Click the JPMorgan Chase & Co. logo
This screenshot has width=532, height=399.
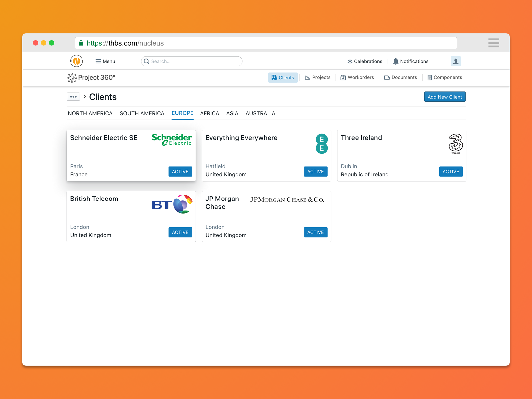point(287,199)
